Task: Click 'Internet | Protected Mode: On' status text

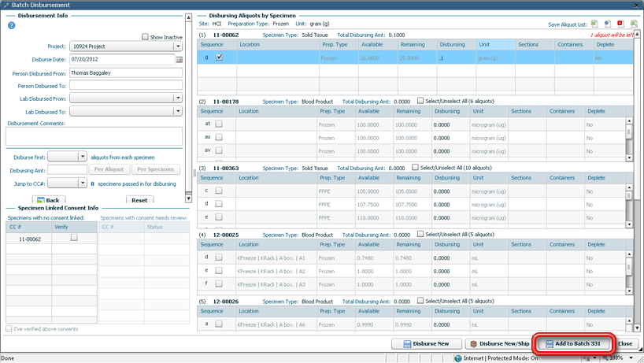Action: tap(501, 358)
